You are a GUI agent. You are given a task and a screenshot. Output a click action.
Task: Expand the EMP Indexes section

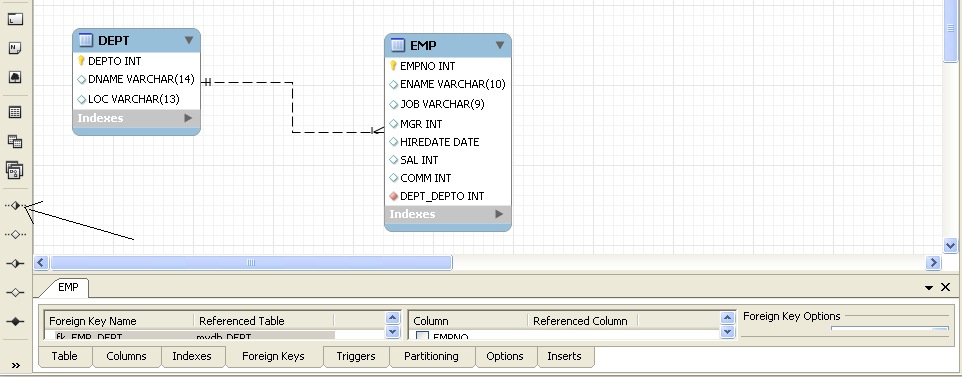(x=499, y=214)
